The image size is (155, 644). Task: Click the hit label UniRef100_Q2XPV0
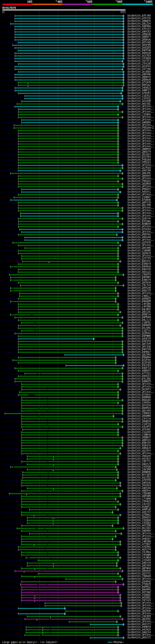click(x=139, y=66)
